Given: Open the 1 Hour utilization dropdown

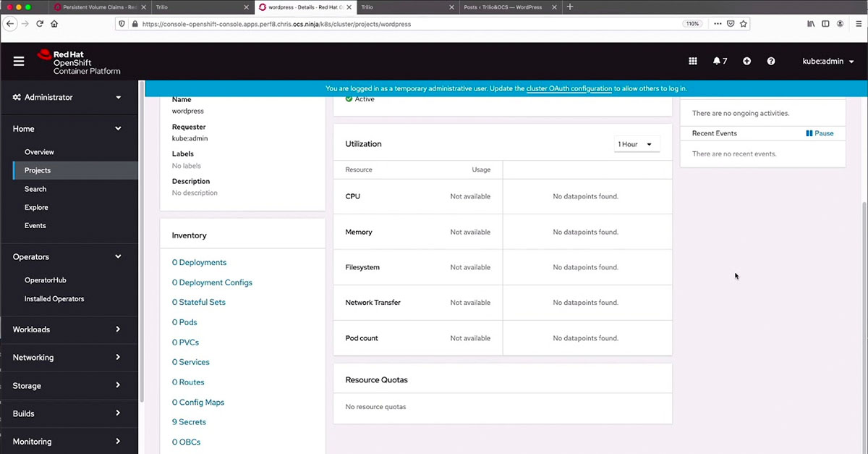Looking at the screenshot, I should pyautogui.click(x=636, y=144).
